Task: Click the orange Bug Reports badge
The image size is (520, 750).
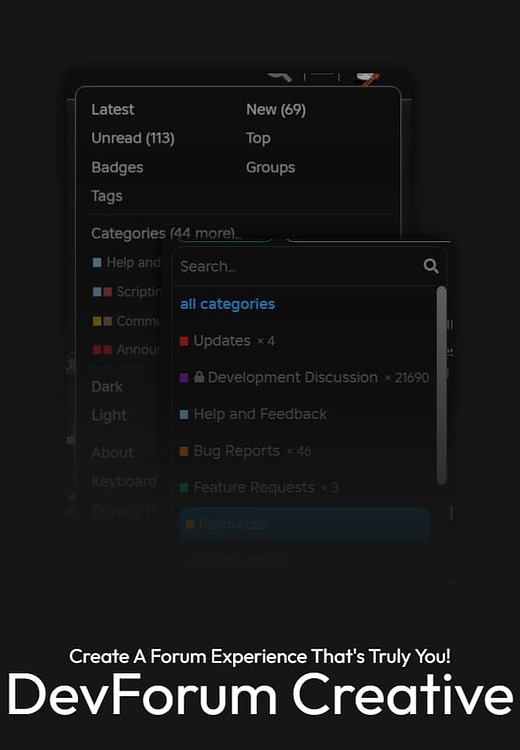Action: (x=184, y=451)
